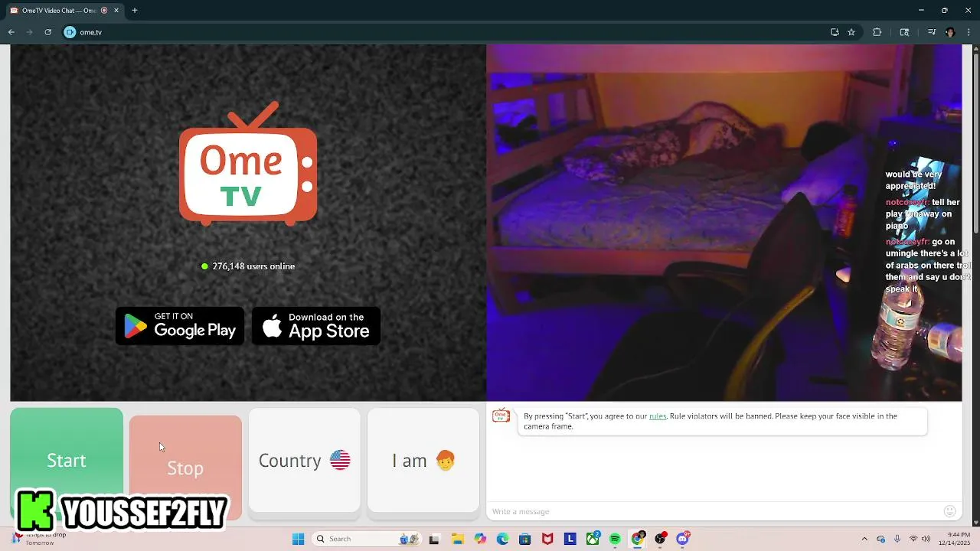Click the tab's recording indicator icon
Image resolution: width=980 pixels, height=551 pixels.
[x=104, y=11]
